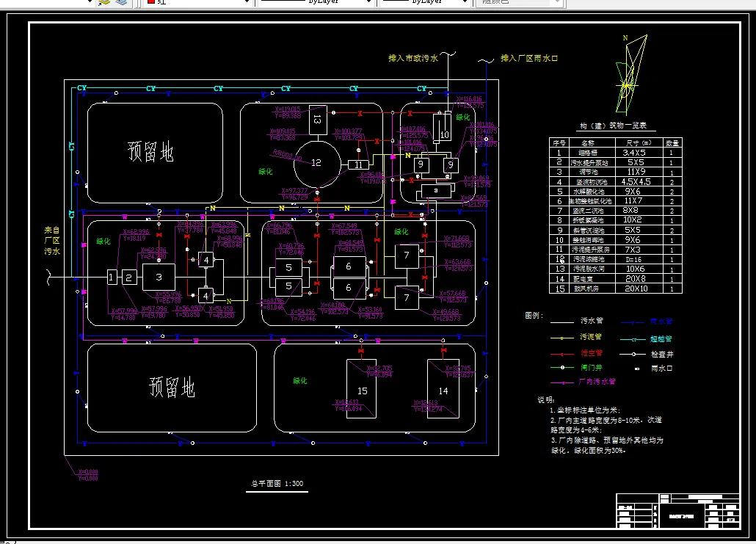Click the yellow 污泥管 line symbol in legend

tap(561, 338)
